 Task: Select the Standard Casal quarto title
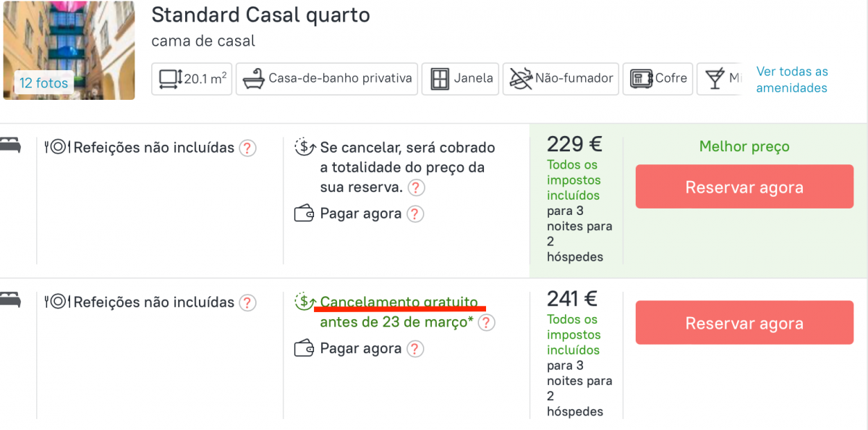(x=260, y=15)
